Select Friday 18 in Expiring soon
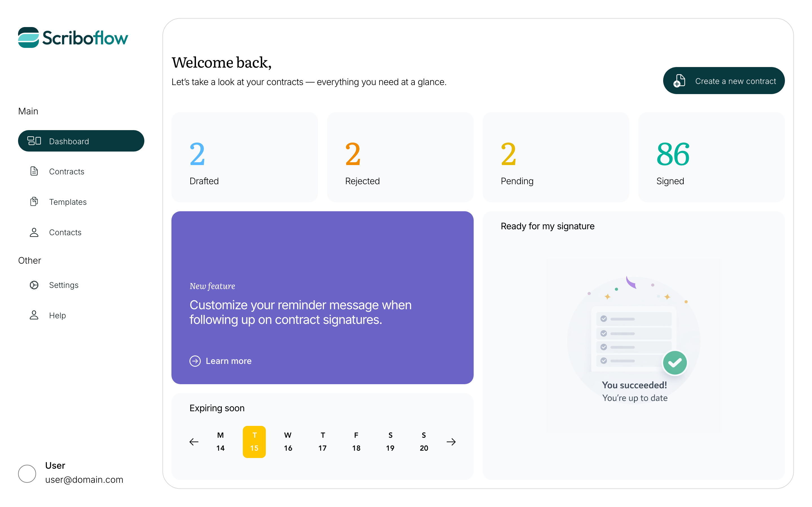 (x=356, y=442)
